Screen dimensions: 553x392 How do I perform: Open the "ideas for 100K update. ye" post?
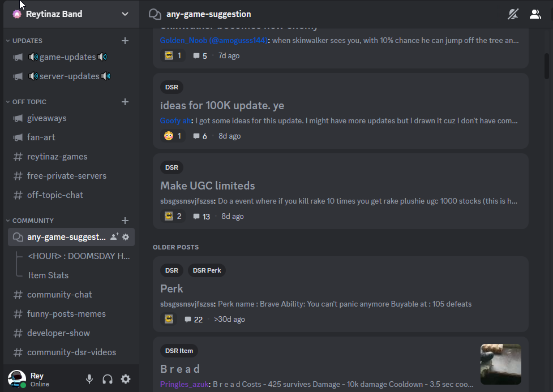222,106
